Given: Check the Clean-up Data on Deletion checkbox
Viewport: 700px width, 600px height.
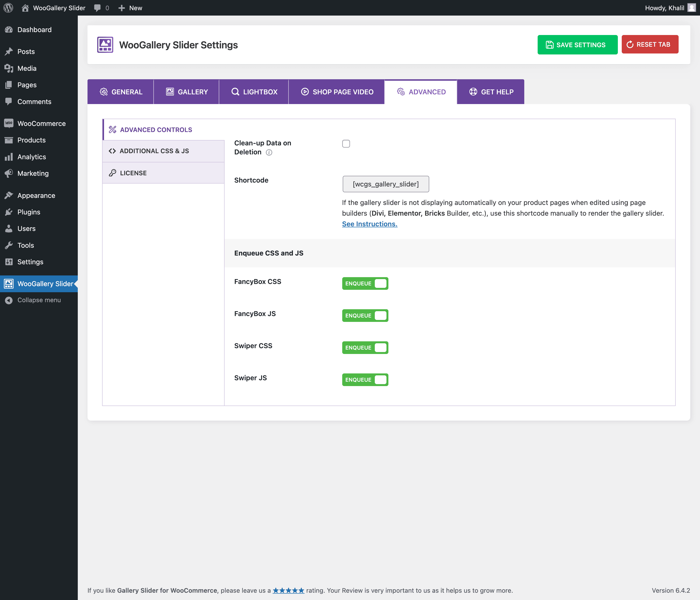Looking at the screenshot, I should tap(346, 144).
